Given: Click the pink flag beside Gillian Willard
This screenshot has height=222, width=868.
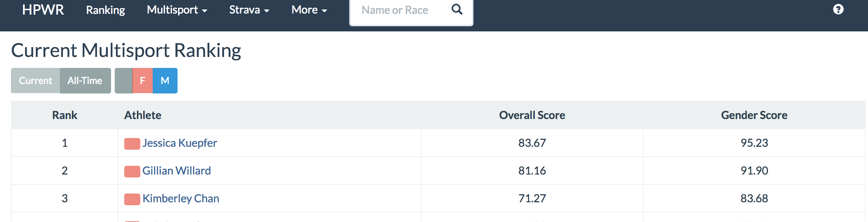Looking at the screenshot, I should click(x=132, y=172).
